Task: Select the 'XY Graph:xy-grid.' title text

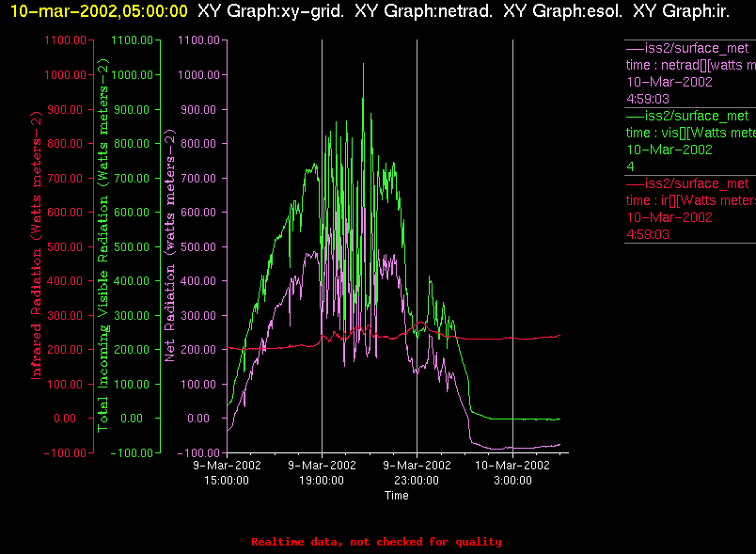Action: point(271,10)
